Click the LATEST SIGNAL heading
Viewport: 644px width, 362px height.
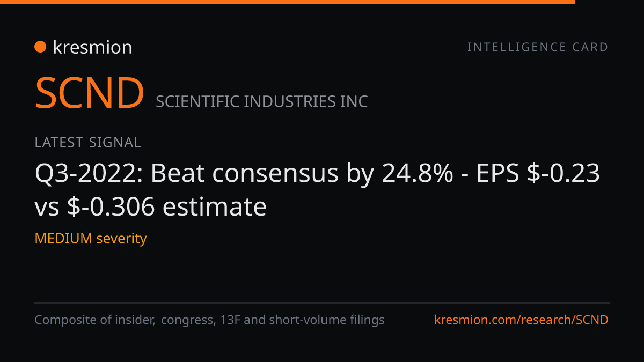(87, 142)
